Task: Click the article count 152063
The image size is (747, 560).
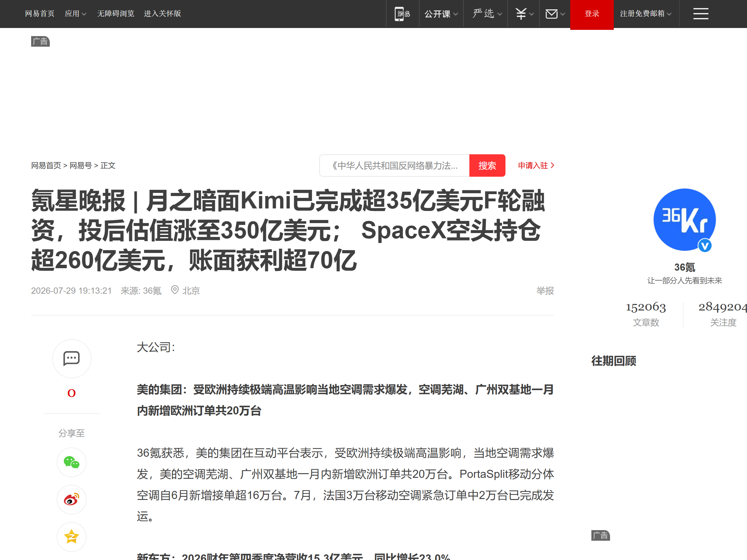Action: [x=646, y=307]
